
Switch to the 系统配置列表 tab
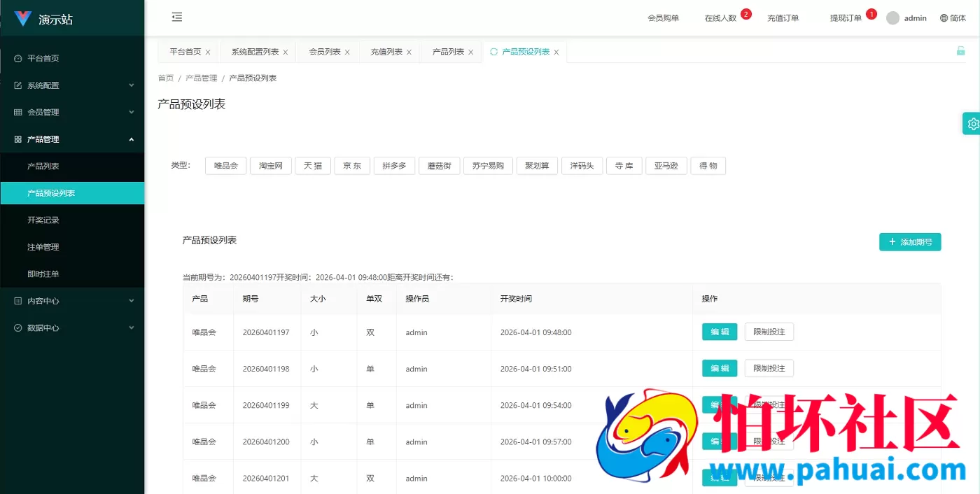[x=255, y=52]
